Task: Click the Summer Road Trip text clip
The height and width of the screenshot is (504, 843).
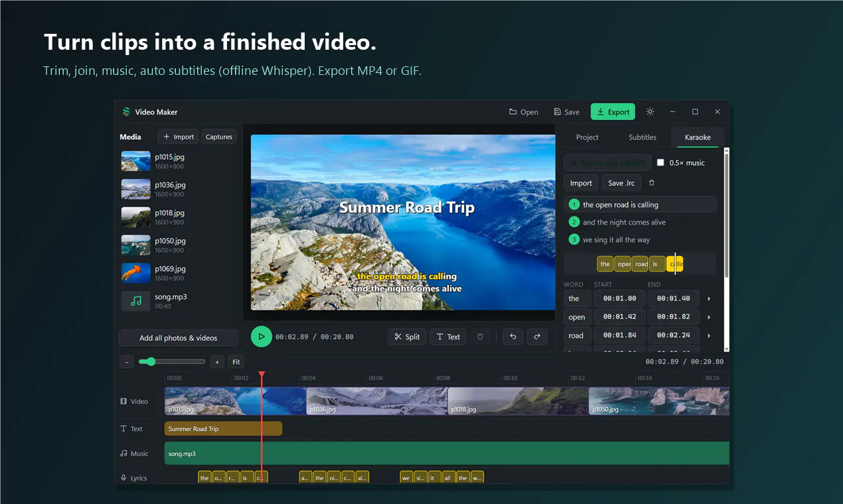Action: [x=223, y=429]
